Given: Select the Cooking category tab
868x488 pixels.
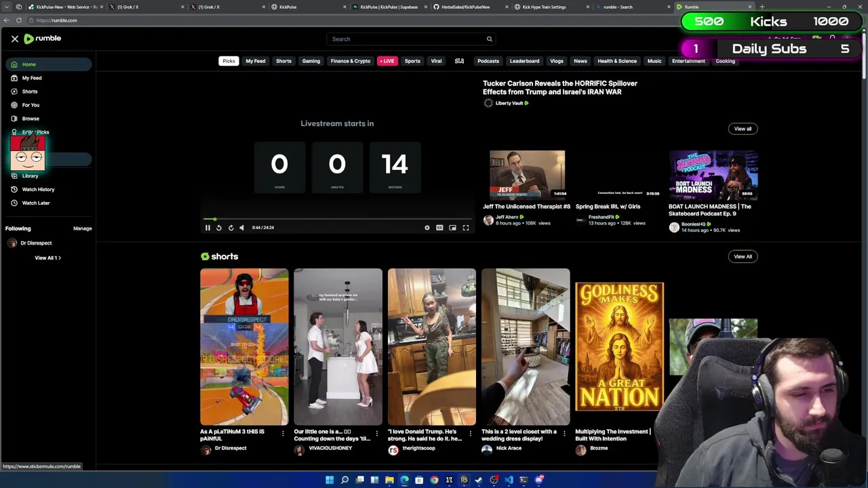Looking at the screenshot, I should pyautogui.click(x=725, y=61).
